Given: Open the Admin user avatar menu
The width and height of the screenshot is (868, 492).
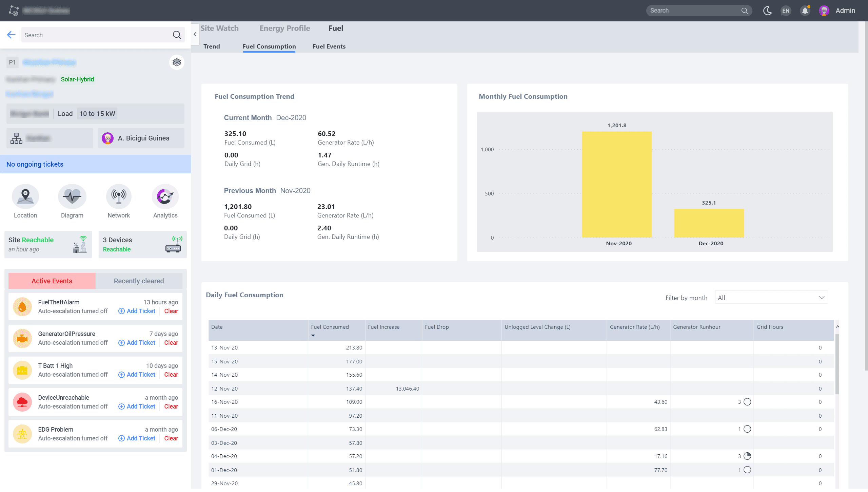Looking at the screenshot, I should pyautogui.click(x=824, y=11).
